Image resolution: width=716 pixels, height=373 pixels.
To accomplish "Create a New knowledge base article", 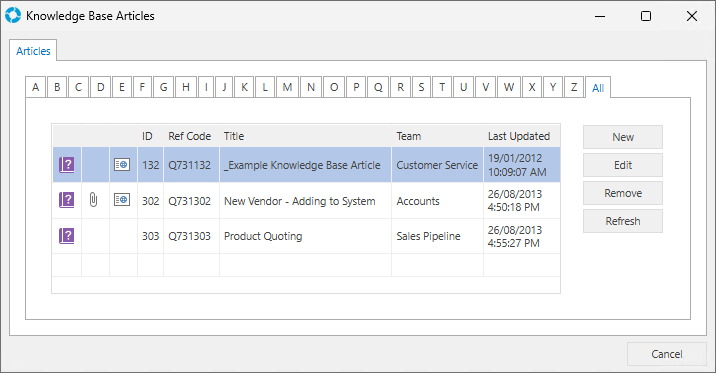I will pos(623,137).
